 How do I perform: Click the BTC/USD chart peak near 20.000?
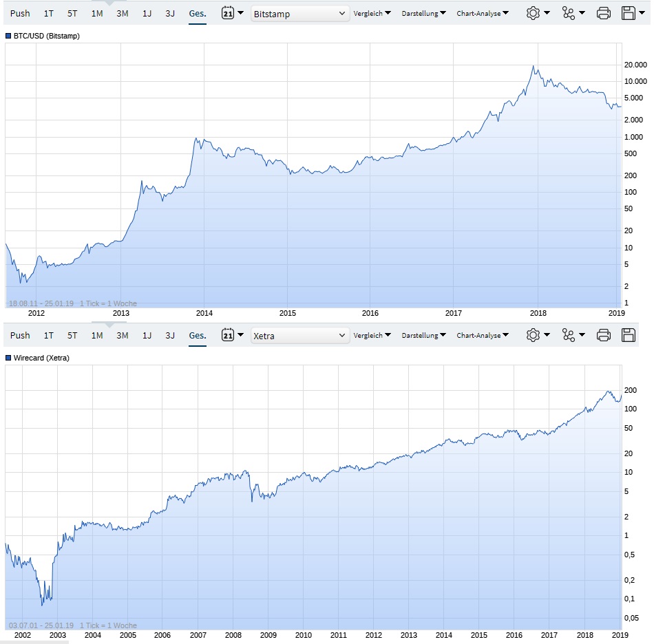click(x=533, y=66)
